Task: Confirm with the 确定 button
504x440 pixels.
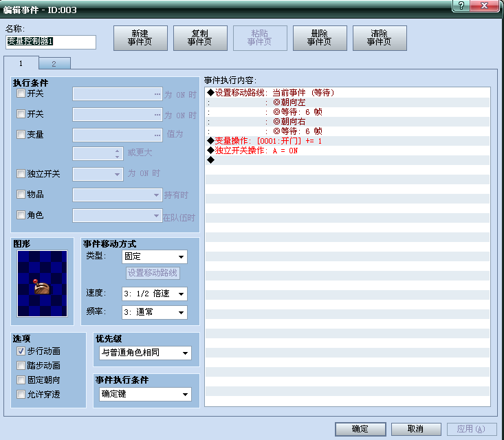Action: pos(360,429)
